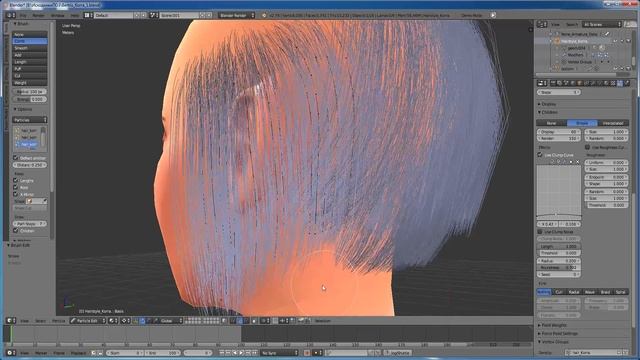Select the Cut brush

[30, 76]
